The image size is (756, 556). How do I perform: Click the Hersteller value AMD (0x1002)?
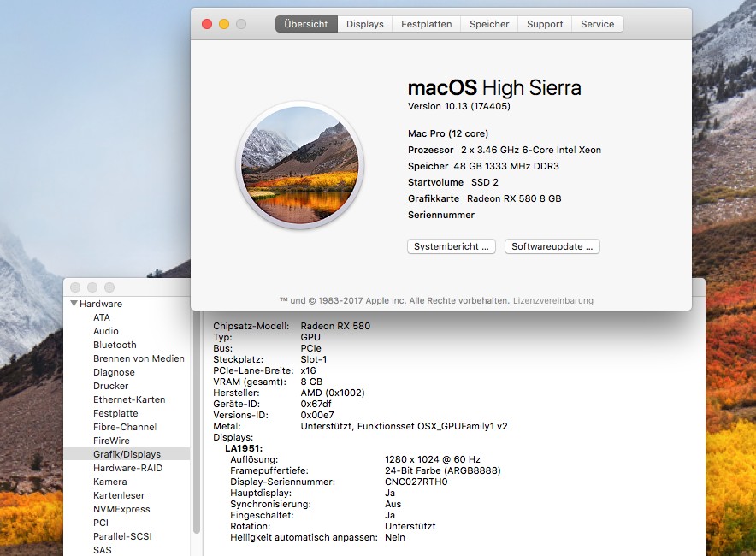pyautogui.click(x=333, y=393)
